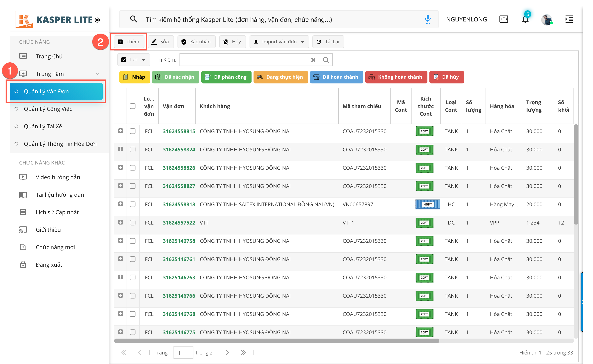Viewport: 593px width, 364px height.
Task: Go to the last page arrow icon
Action: coord(243,352)
